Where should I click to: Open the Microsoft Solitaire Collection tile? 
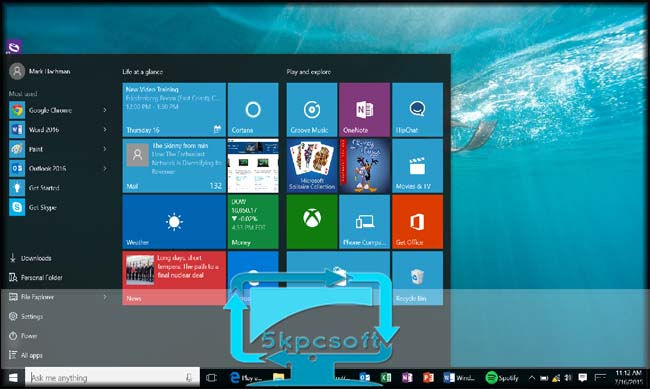(x=312, y=166)
